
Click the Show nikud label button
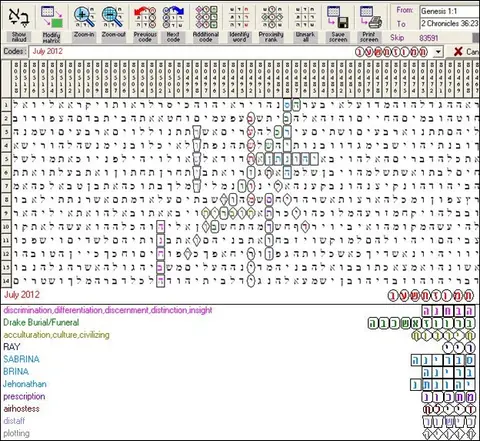coord(19,37)
